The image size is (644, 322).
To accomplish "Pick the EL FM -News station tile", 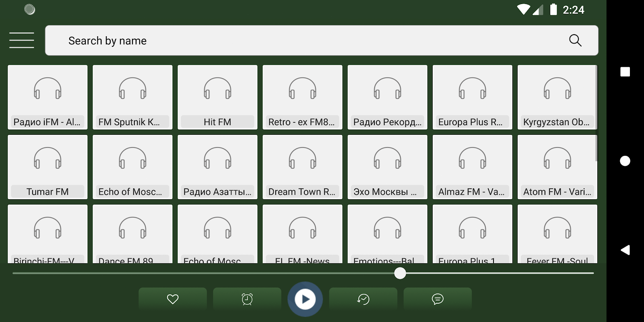I will (302, 234).
